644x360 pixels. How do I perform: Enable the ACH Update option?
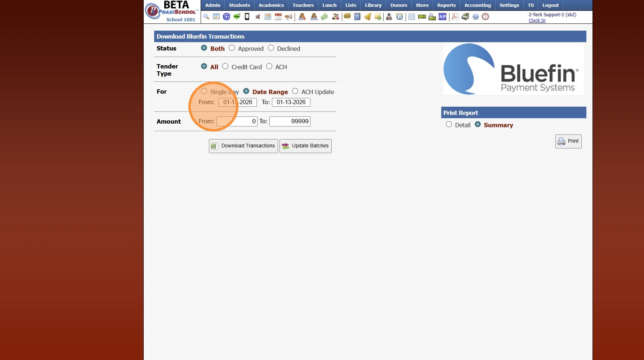point(295,91)
